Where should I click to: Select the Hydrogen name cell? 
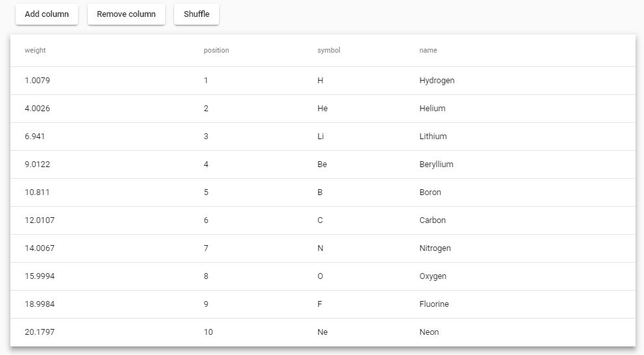click(437, 81)
